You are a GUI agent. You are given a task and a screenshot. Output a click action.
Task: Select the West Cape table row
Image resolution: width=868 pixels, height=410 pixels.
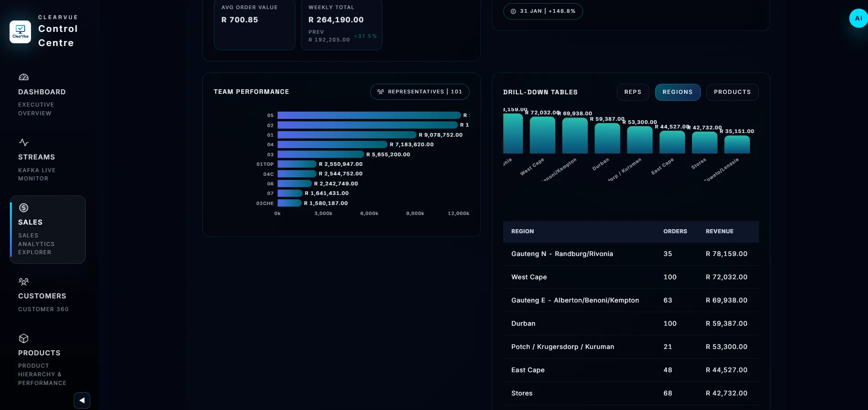[631, 277]
